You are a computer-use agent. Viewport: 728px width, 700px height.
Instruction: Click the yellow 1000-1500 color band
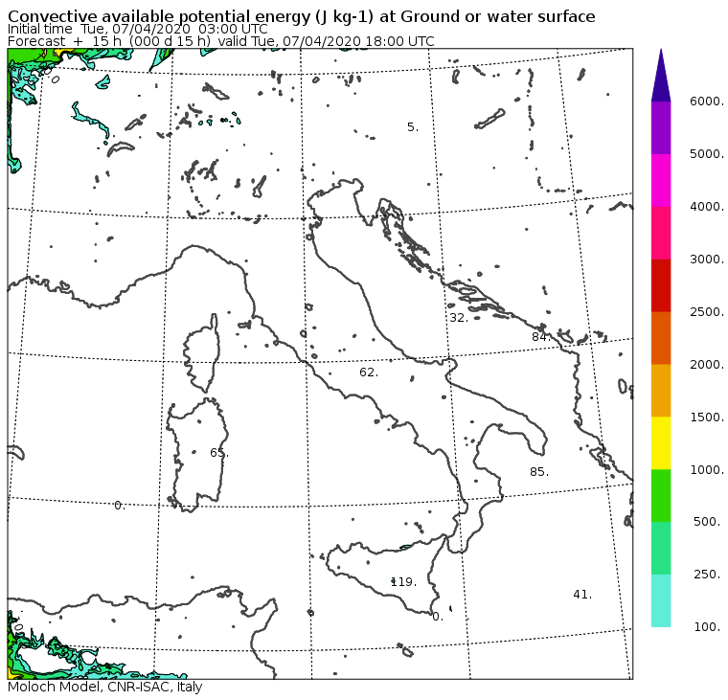click(x=661, y=442)
